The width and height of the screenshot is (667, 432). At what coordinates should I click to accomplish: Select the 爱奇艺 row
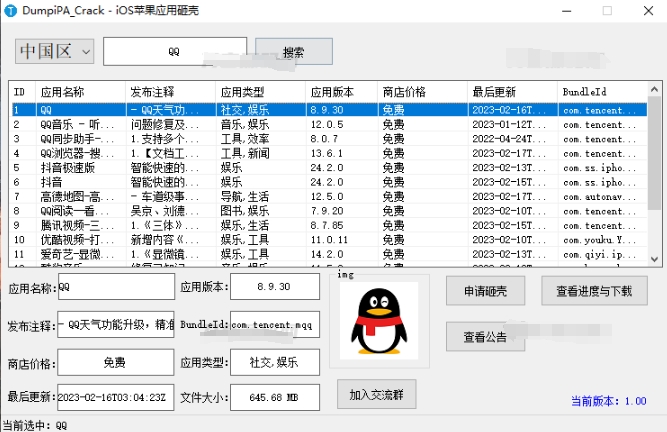(329, 255)
